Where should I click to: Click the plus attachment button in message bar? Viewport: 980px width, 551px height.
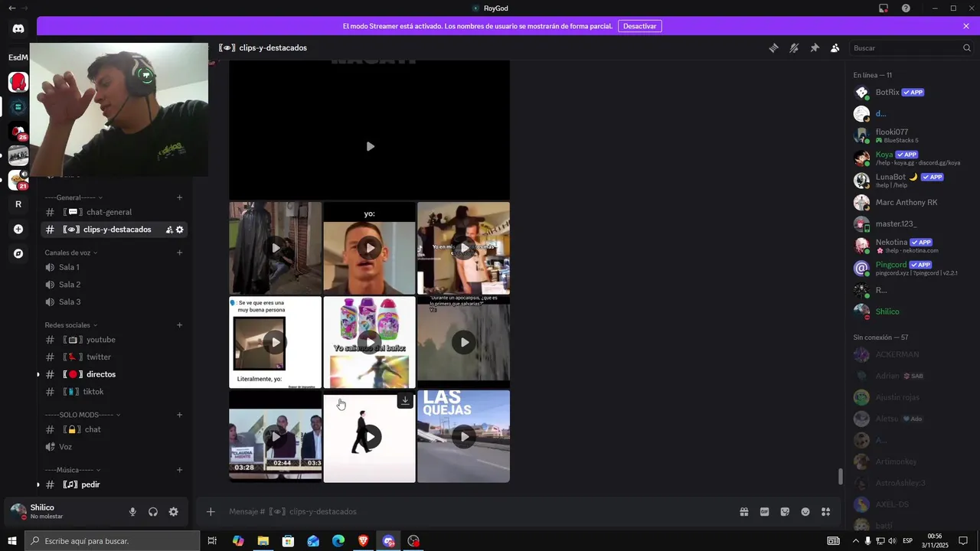211,512
